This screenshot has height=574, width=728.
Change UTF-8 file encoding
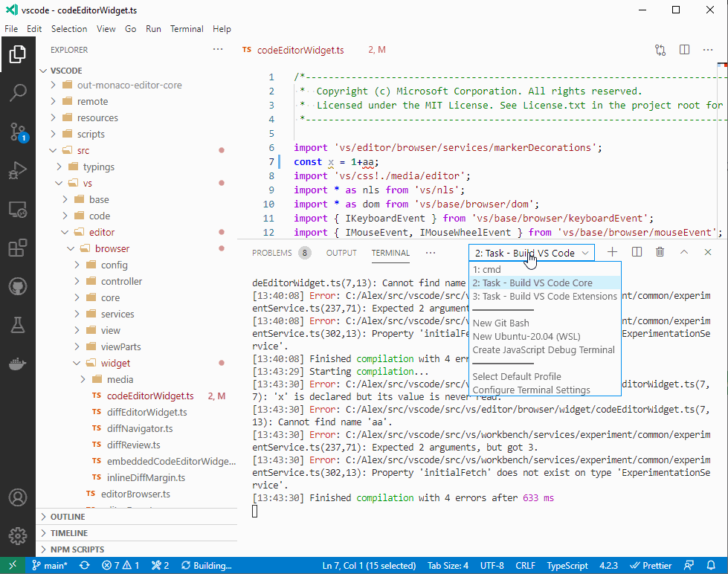click(x=492, y=565)
